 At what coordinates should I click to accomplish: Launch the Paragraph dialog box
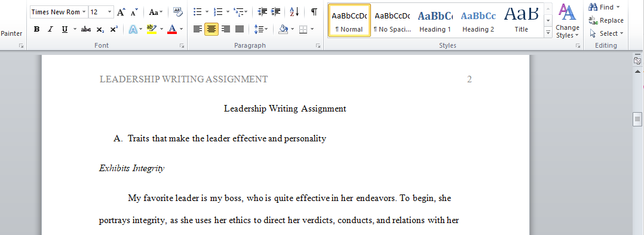318,47
